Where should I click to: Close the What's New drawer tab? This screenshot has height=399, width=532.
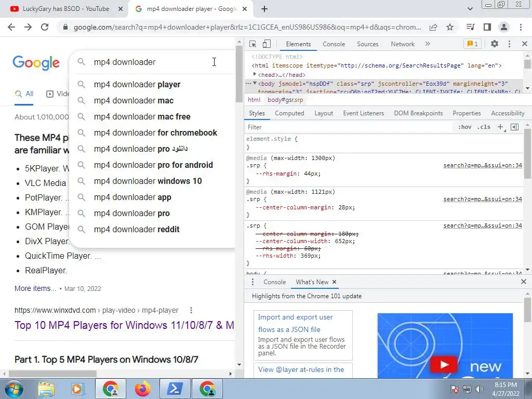click(334, 282)
